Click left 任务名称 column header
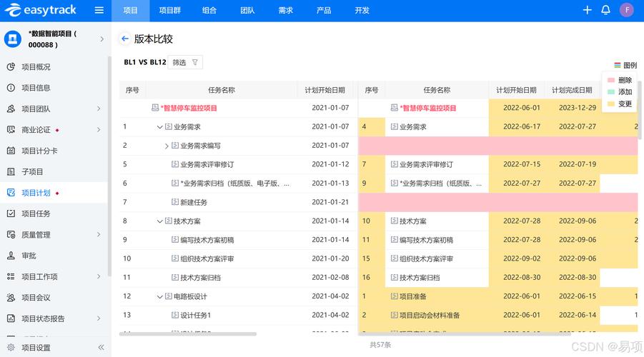The width and height of the screenshot is (644, 357). [x=222, y=90]
